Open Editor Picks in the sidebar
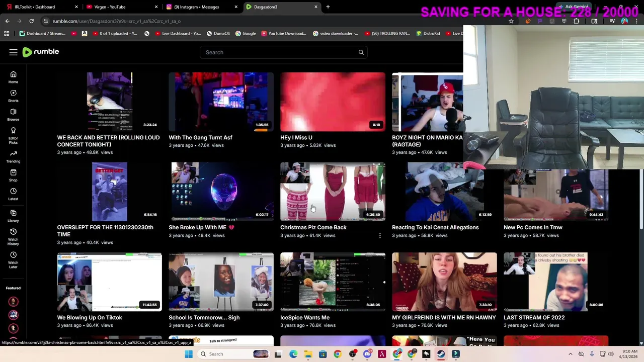 click(x=13, y=135)
